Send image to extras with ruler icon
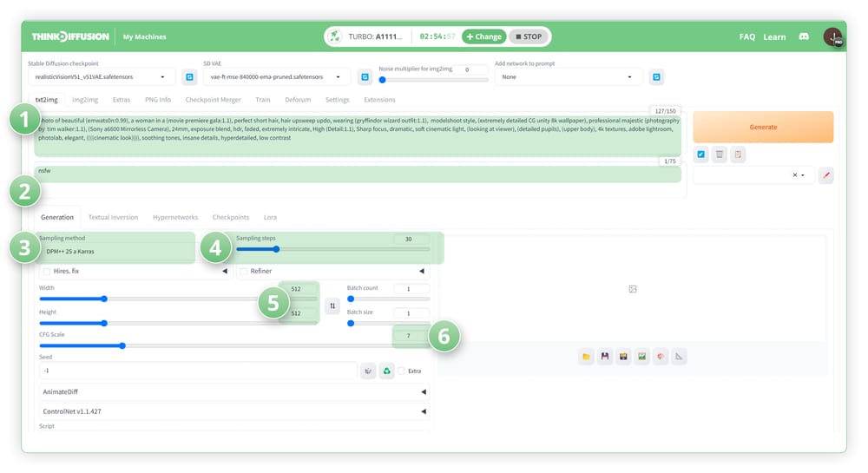 pyautogui.click(x=679, y=357)
